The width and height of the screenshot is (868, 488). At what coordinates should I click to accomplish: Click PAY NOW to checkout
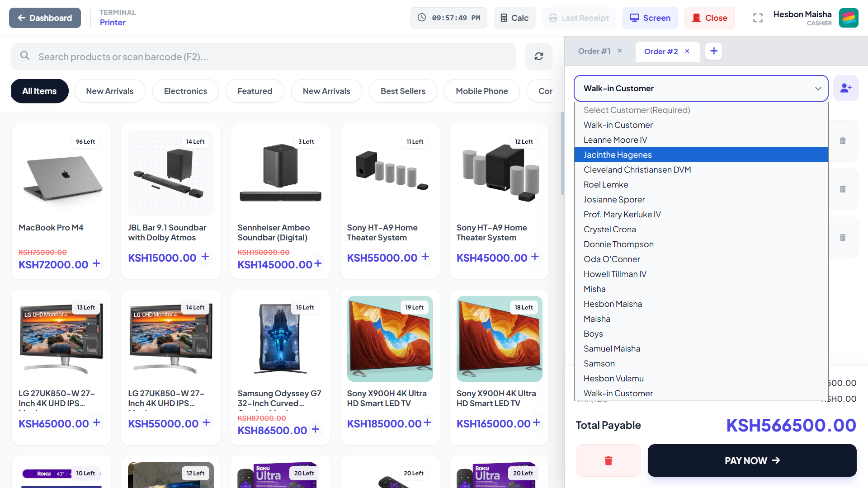pos(752,460)
